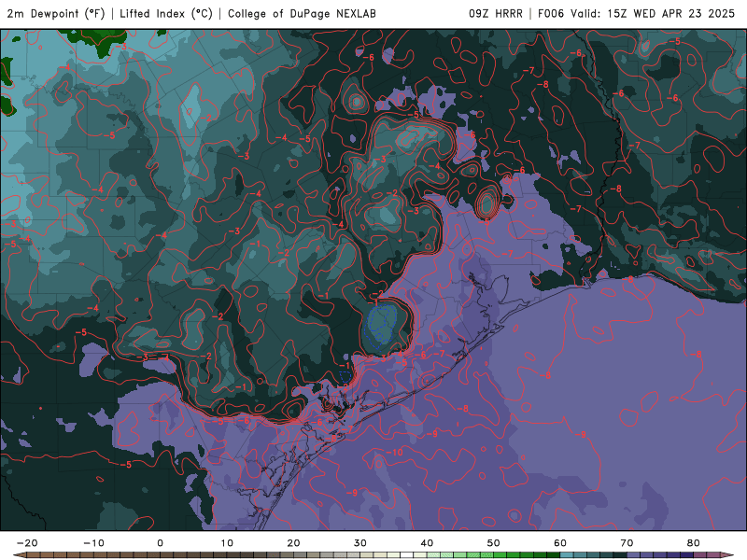The height and width of the screenshot is (560, 747).
Task: Click the "10" color scale label
Action: pos(227,543)
